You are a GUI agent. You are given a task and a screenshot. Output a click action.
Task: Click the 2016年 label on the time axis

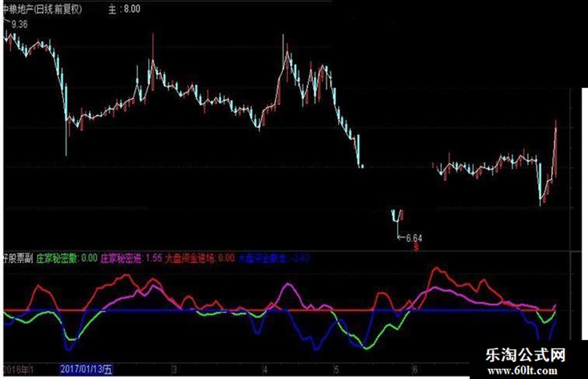click(x=17, y=369)
